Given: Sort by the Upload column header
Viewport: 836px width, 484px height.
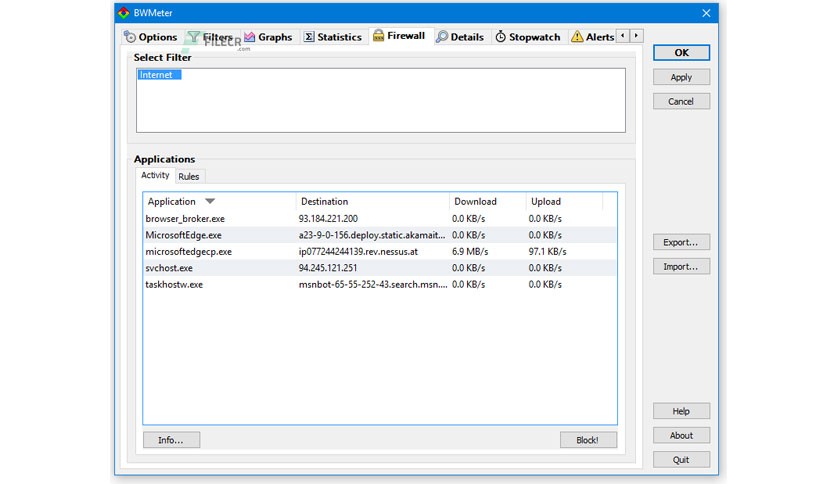Looking at the screenshot, I should (x=564, y=201).
